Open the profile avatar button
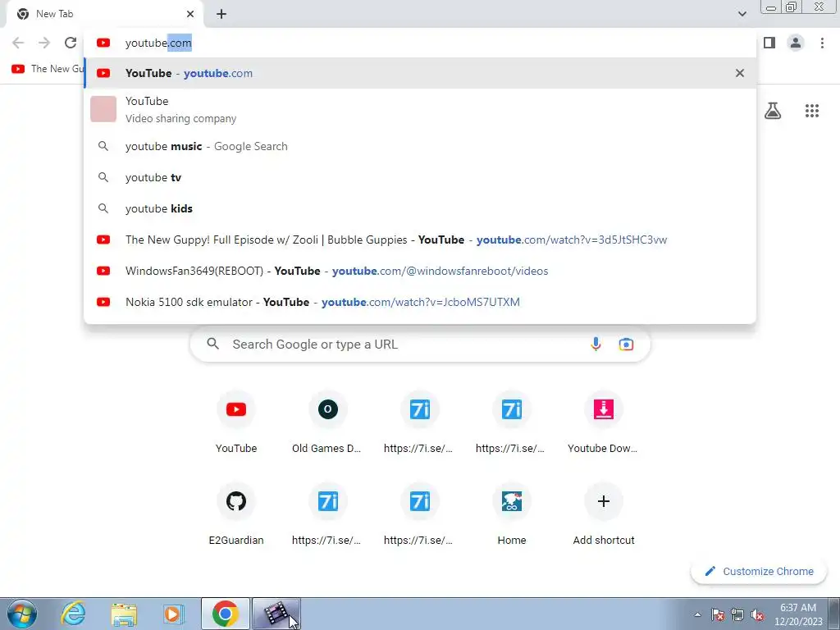Viewport: 840px width, 630px height. [796, 43]
